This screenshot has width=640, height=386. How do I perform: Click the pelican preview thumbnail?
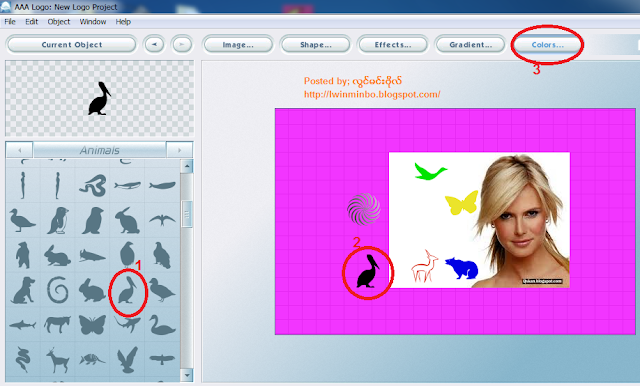pyautogui.click(x=99, y=98)
